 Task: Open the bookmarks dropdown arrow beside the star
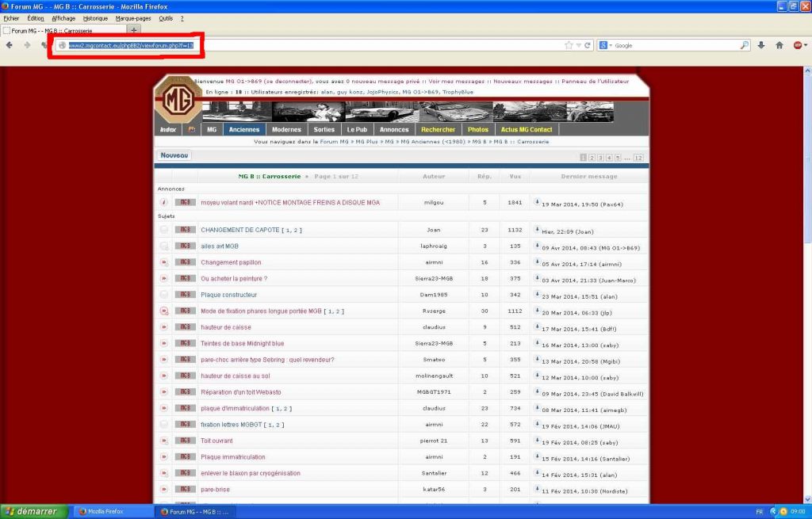coord(578,45)
